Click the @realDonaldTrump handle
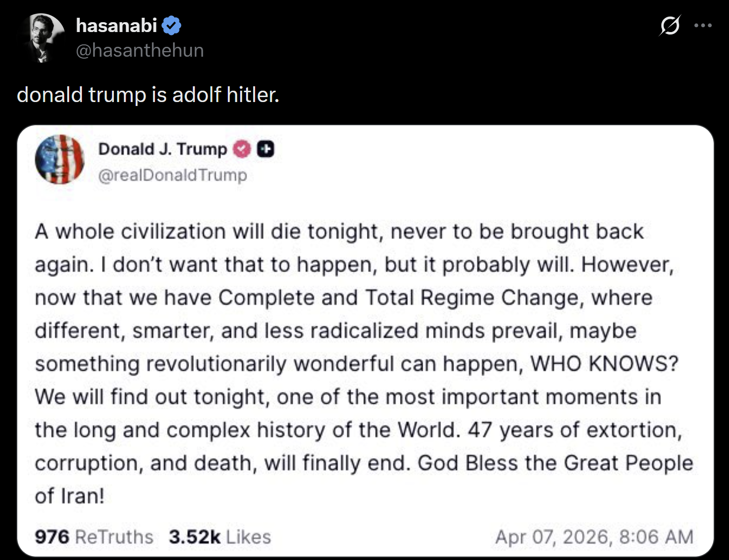 [173, 175]
